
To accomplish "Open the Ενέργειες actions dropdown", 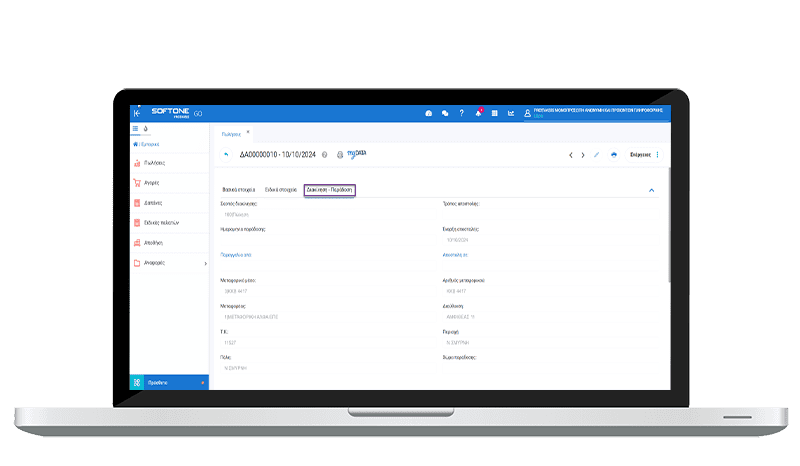I will click(644, 155).
